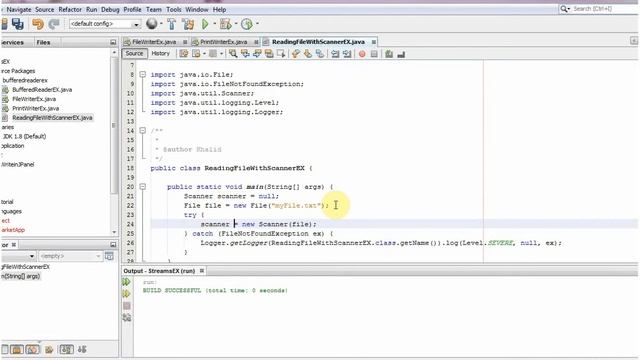Run the project with green arrow
The height and width of the screenshot is (360, 640).
coord(205,24)
